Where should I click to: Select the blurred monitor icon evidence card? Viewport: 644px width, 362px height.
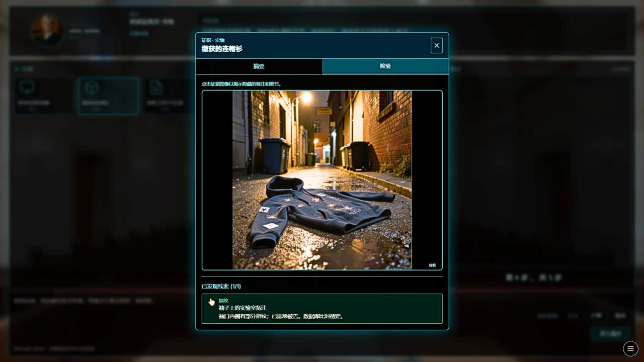click(x=44, y=96)
